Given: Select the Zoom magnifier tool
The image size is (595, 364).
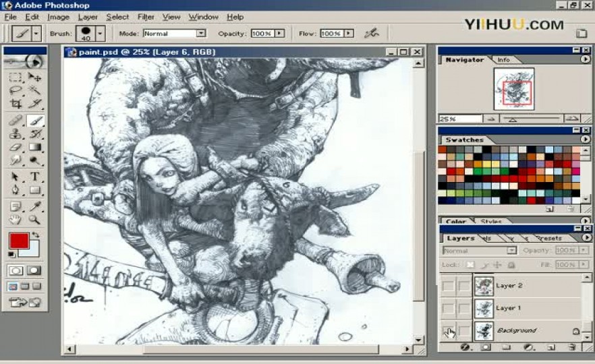Looking at the screenshot, I should [35, 220].
